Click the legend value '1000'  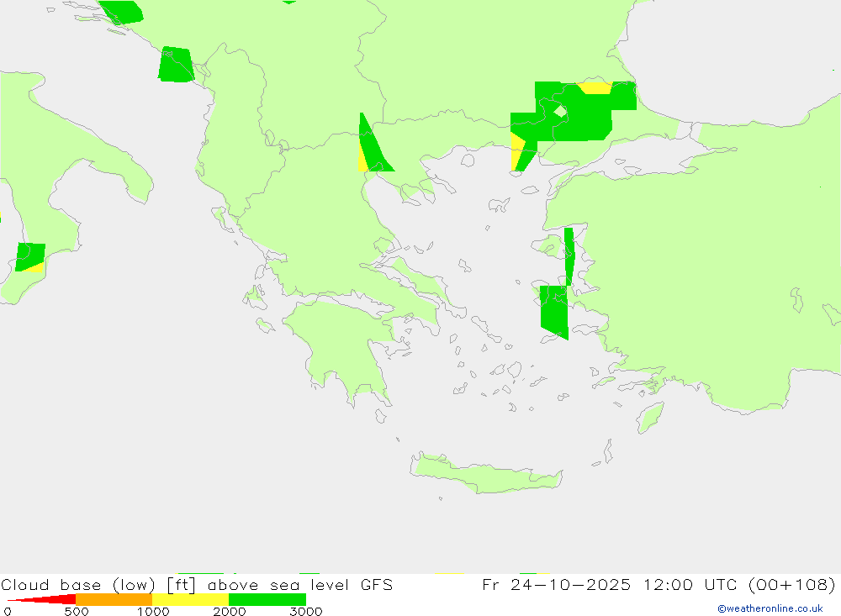[x=153, y=611]
